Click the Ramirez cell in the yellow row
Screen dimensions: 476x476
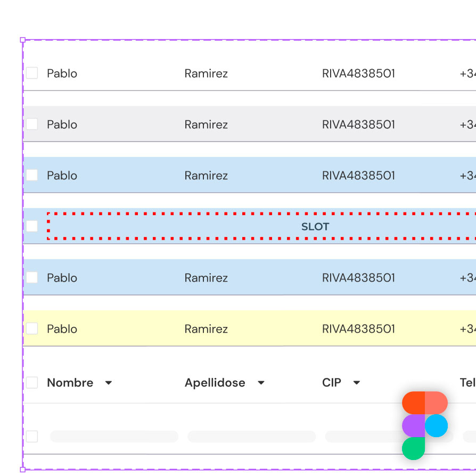pos(206,329)
